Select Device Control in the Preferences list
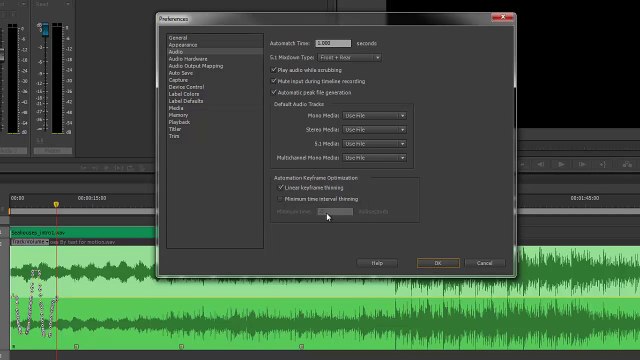The width and height of the screenshot is (640, 360). coord(186,87)
